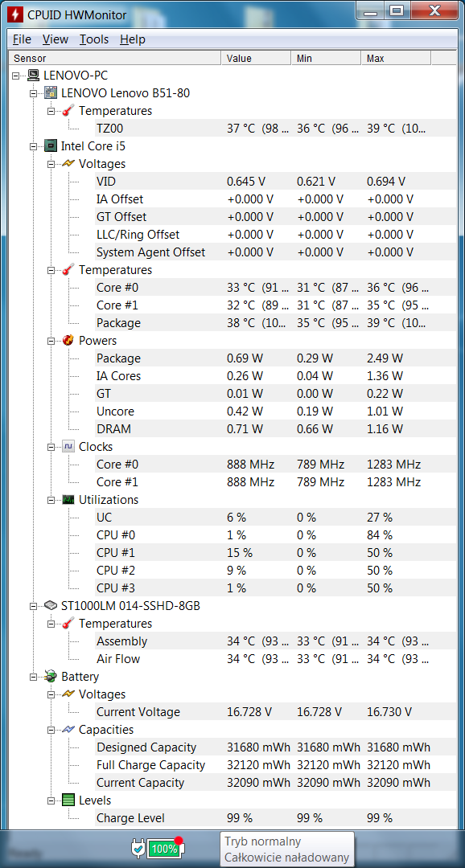Collapse Voltages under Intel Core i5
The height and width of the screenshot is (868, 465).
pyautogui.click(x=51, y=164)
